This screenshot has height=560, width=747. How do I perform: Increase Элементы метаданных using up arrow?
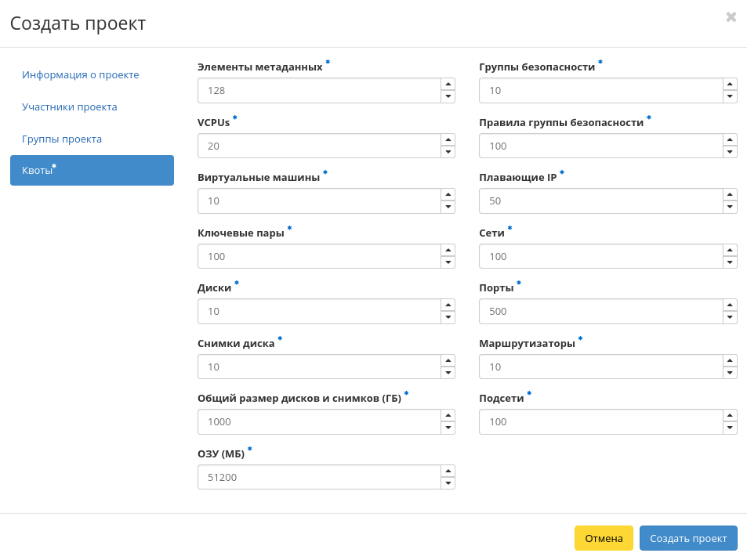click(448, 84)
